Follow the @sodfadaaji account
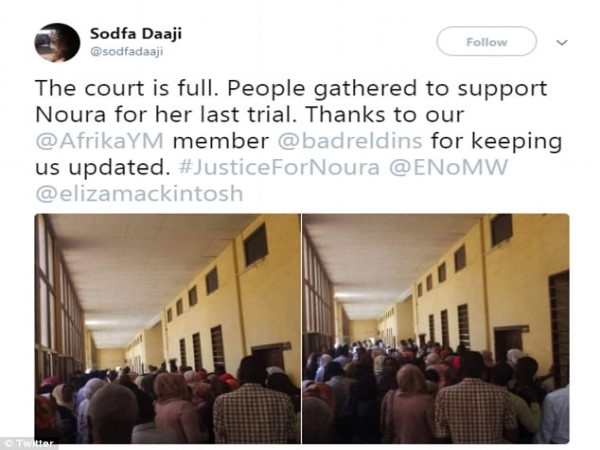This screenshot has height=450, width=600. pos(486,41)
